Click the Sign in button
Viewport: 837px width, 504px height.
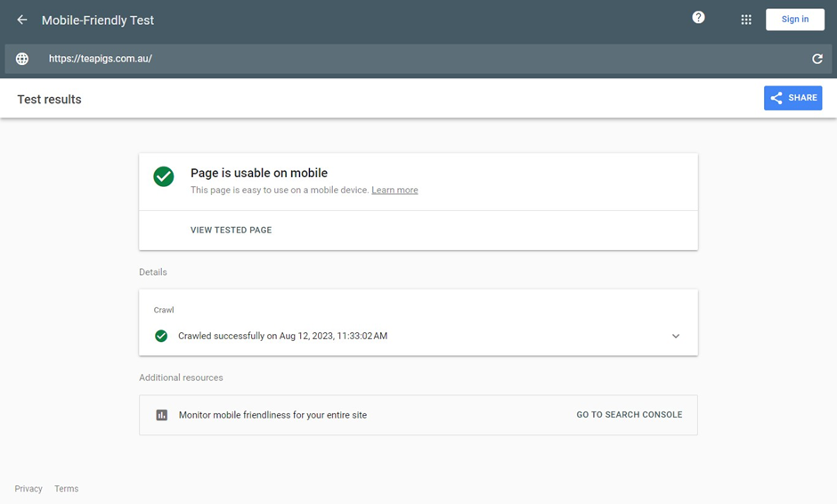[x=795, y=20]
